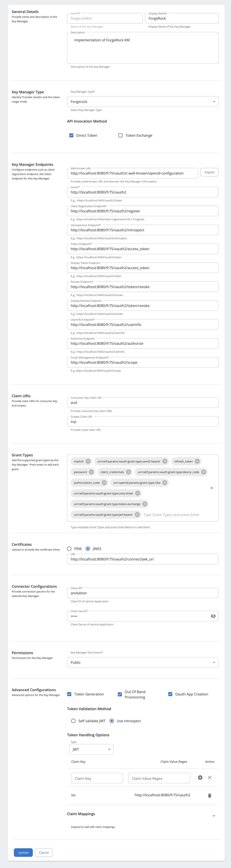This screenshot has width=231, height=868.
Task: Clear all grant types with X icon
Action: (x=212, y=488)
